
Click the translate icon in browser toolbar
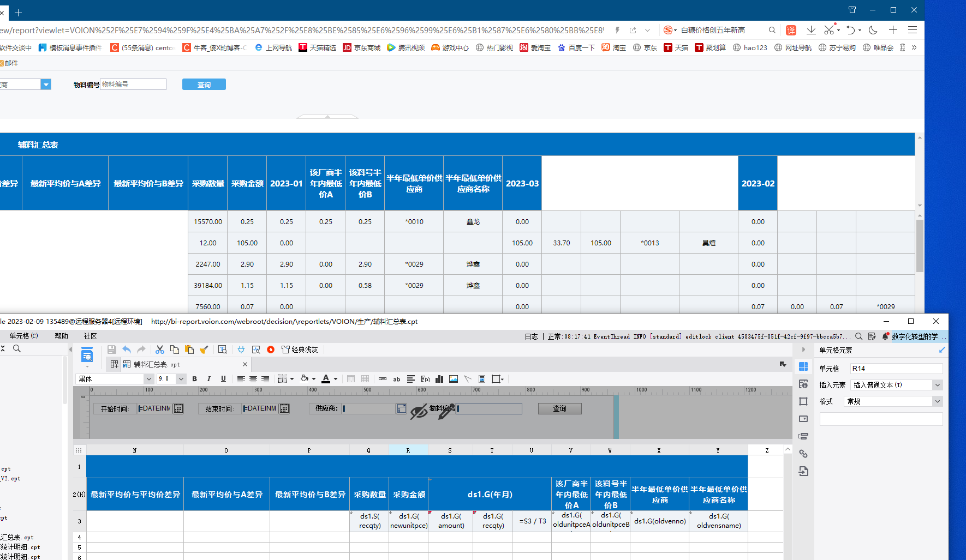click(x=791, y=31)
